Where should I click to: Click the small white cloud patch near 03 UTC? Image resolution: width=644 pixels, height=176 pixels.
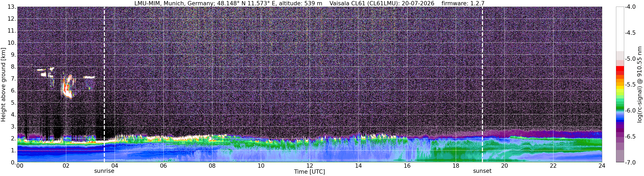coord(89,77)
